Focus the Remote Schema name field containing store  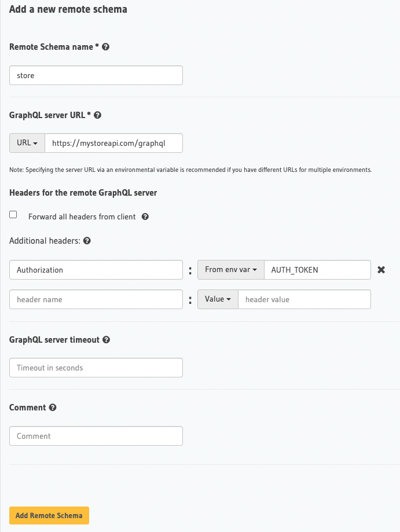tap(96, 75)
